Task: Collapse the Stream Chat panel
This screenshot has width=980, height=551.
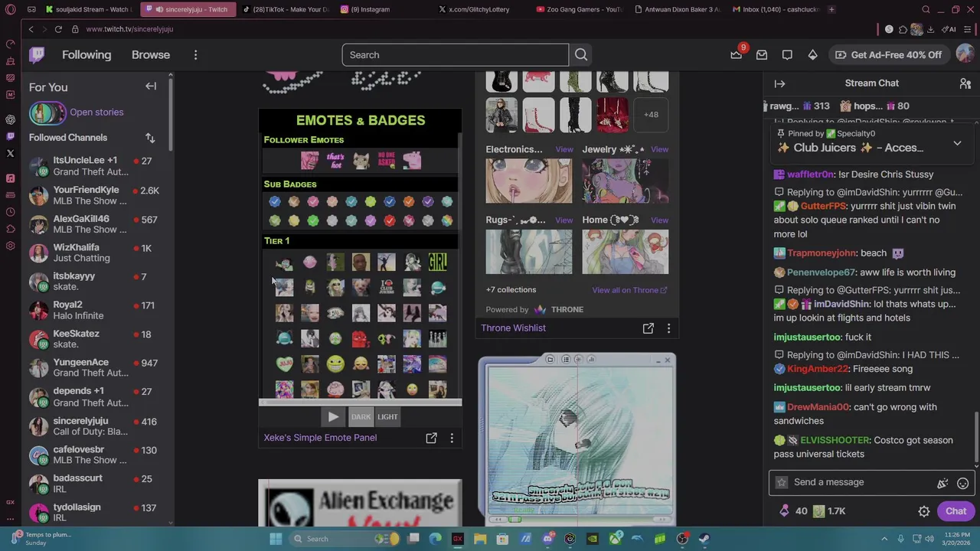Action: click(779, 83)
